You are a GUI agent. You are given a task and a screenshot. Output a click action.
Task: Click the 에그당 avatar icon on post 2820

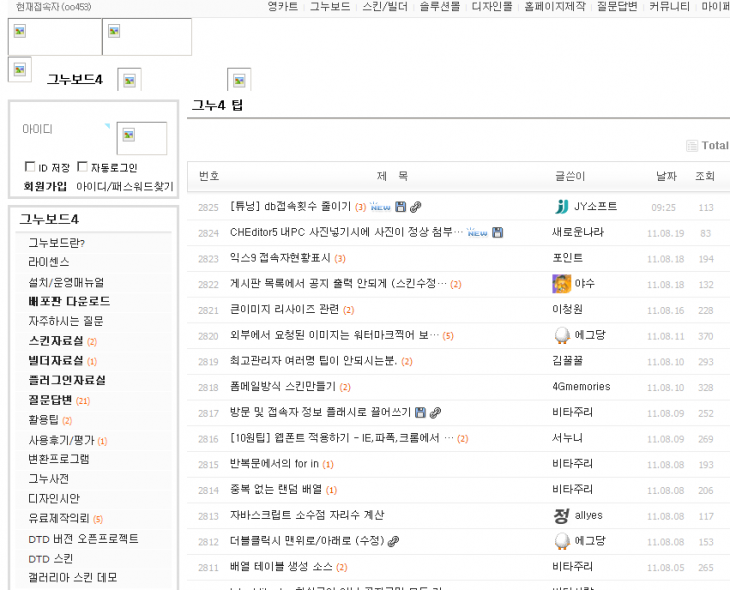[562, 336]
